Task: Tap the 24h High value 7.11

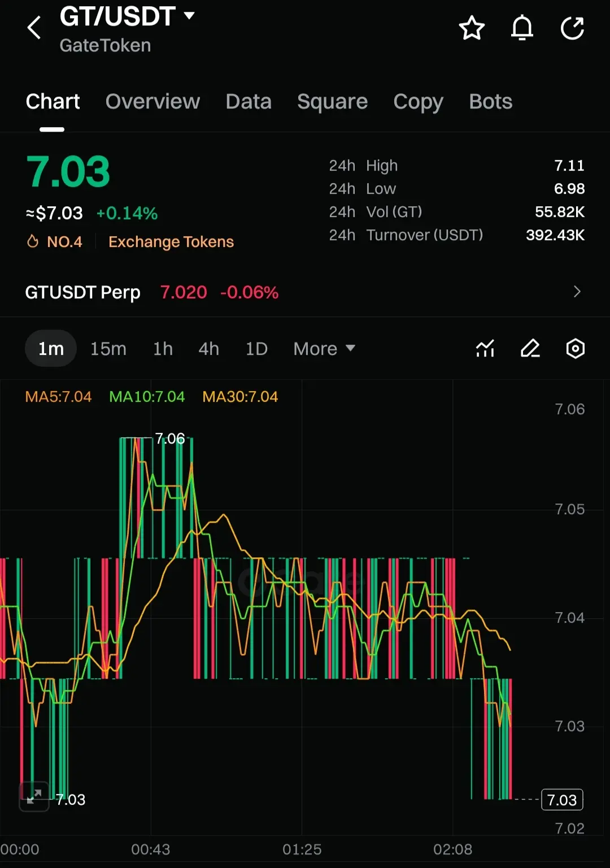Action: 569,166
